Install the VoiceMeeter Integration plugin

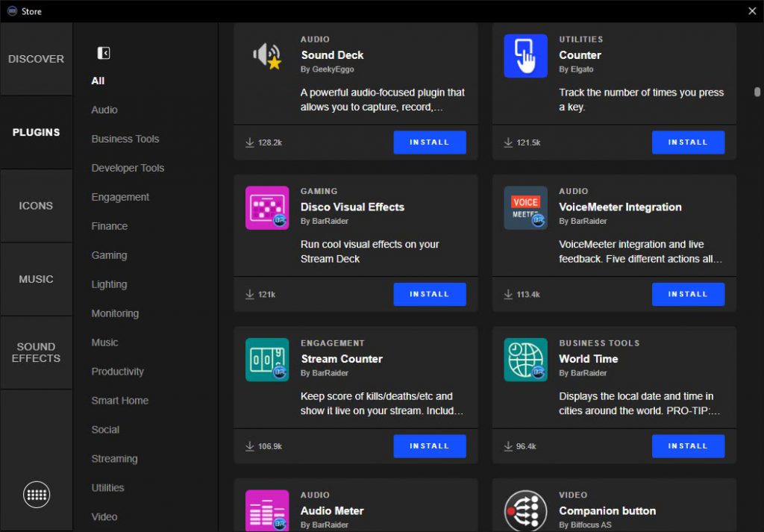tap(688, 294)
